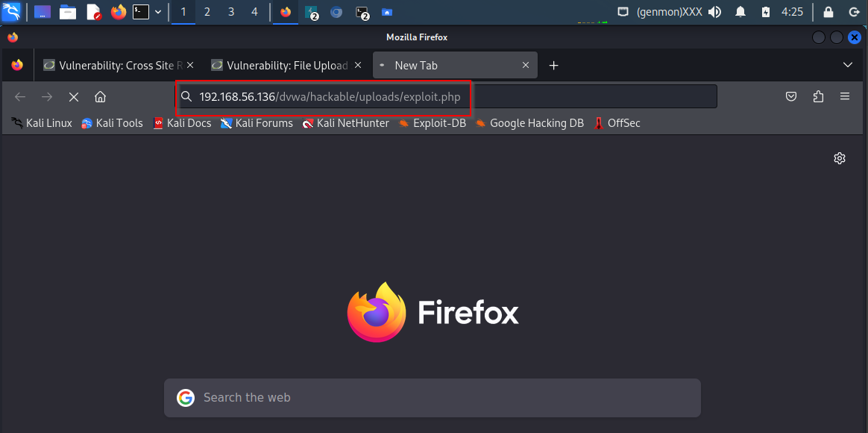The image size is (868, 433).
Task: Close the Mozilla Firefox window
Action: [854, 37]
